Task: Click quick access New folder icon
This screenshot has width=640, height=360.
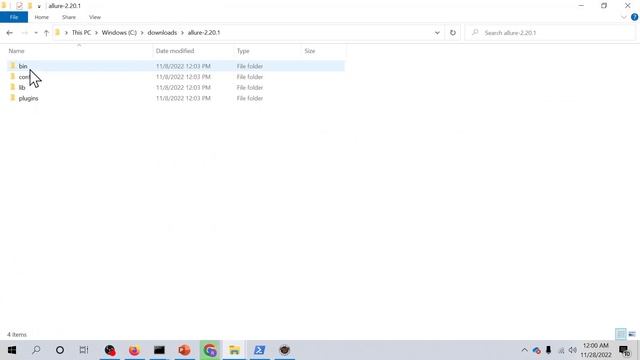Action: point(30,6)
